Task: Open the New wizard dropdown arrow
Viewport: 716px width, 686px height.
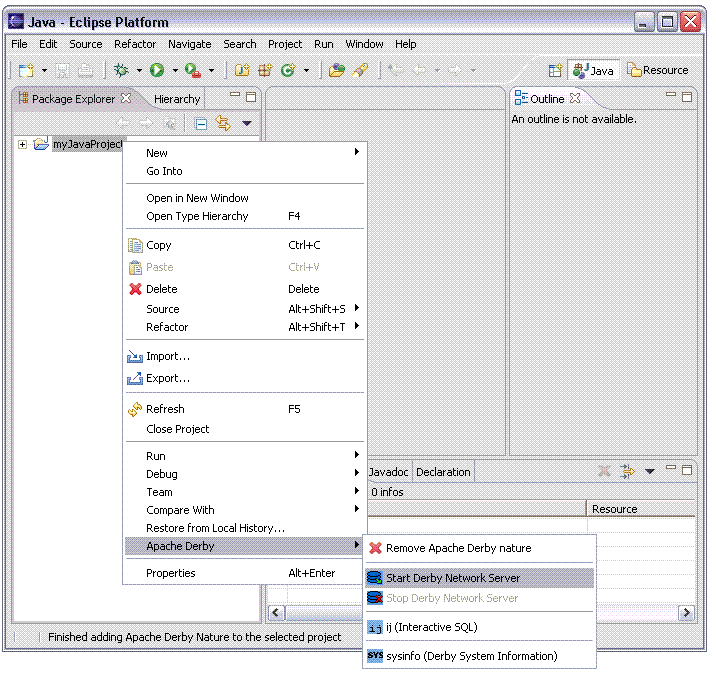Action: tap(45, 71)
